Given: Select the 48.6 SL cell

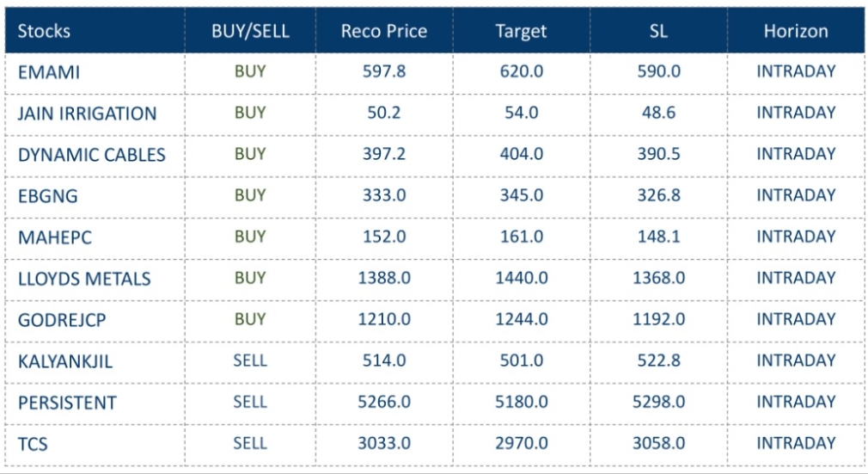Looking at the screenshot, I should 659,114.
